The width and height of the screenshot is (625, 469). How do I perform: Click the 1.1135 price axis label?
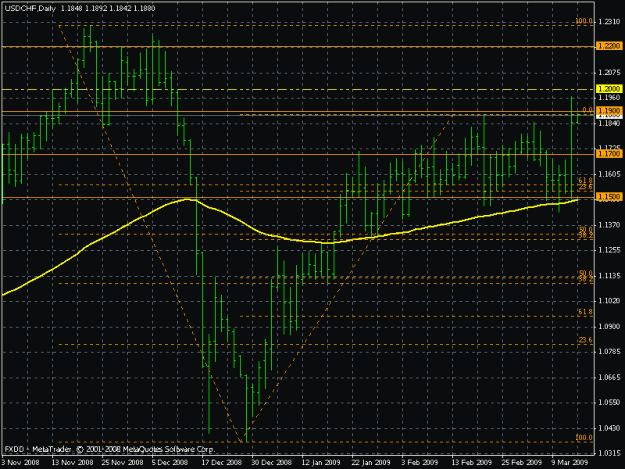609,276
